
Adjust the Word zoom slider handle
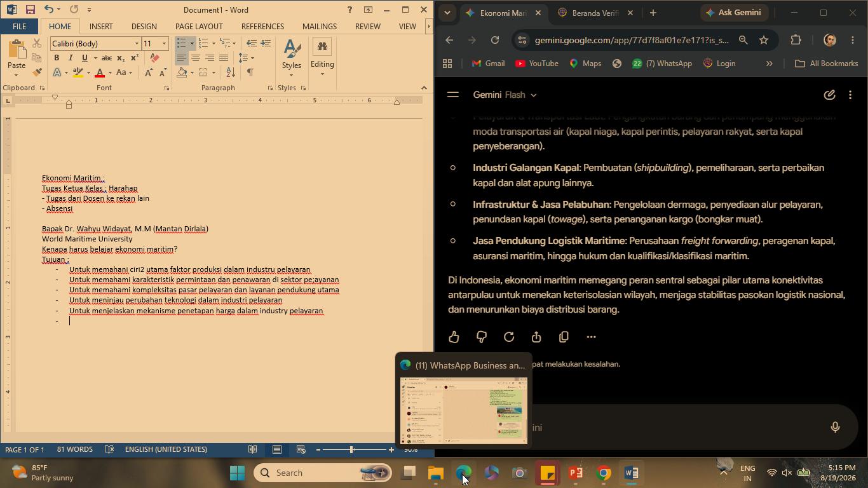point(351,449)
